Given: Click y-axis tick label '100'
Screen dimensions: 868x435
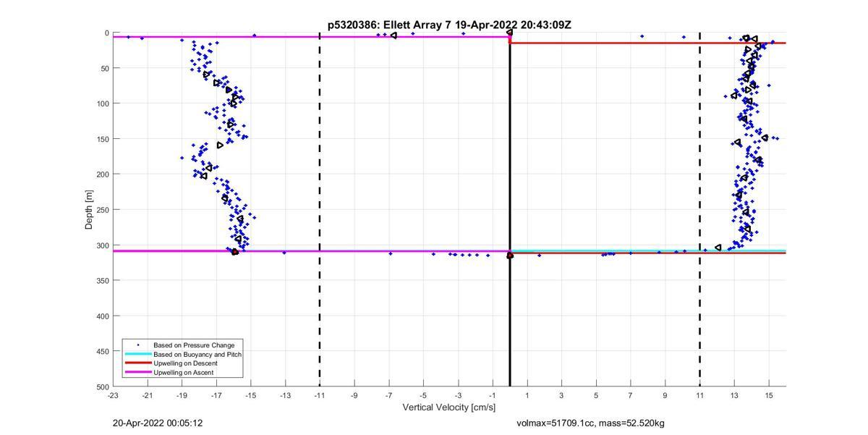Looking at the screenshot, I should 102,104.
